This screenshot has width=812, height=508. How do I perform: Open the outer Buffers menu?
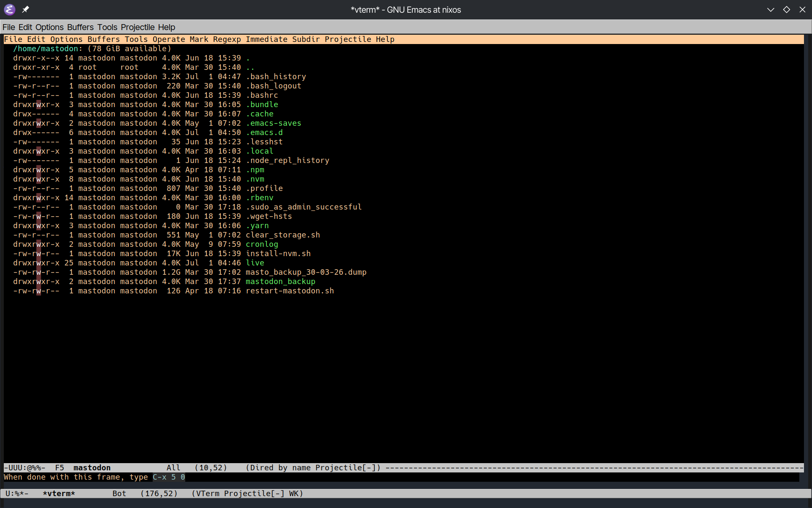tap(80, 27)
